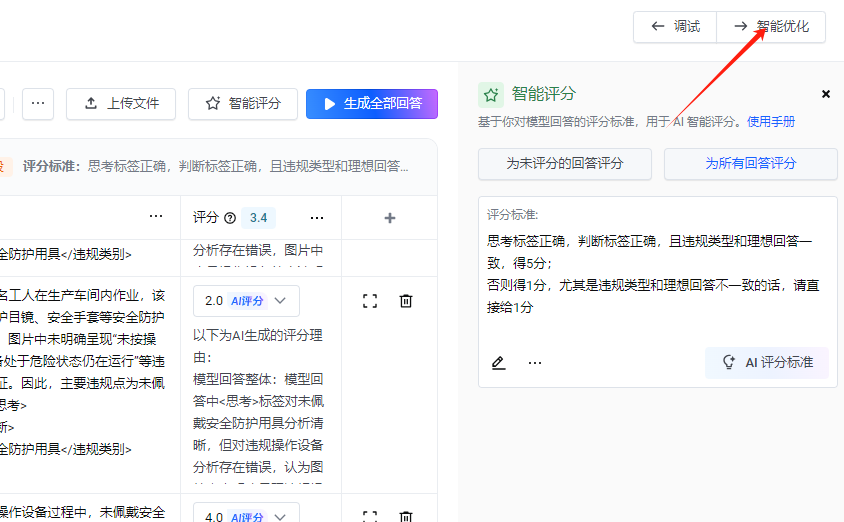Open the 使用手册 link
Image resolution: width=844 pixels, height=522 pixels.
point(771,122)
